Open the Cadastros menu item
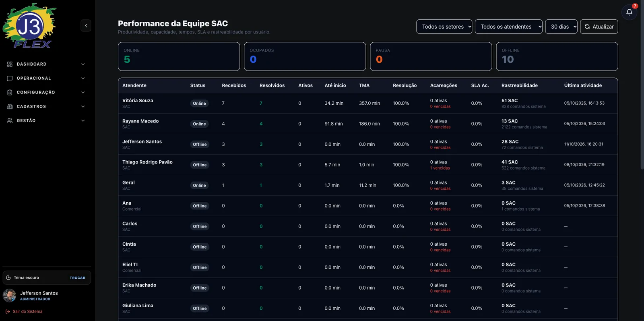This screenshot has height=321, width=644. click(46, 106)
